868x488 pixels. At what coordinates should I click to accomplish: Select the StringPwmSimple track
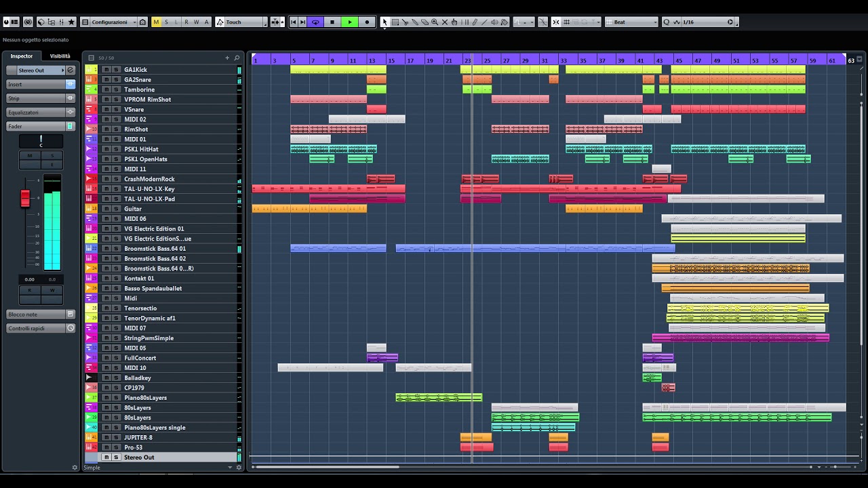(x=163, y=338)
